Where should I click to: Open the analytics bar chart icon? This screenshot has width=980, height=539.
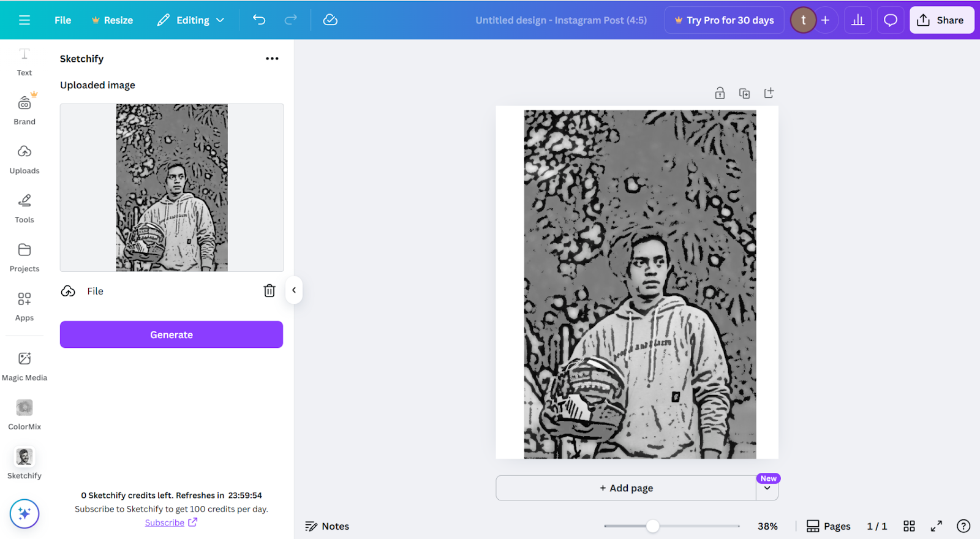858,20
